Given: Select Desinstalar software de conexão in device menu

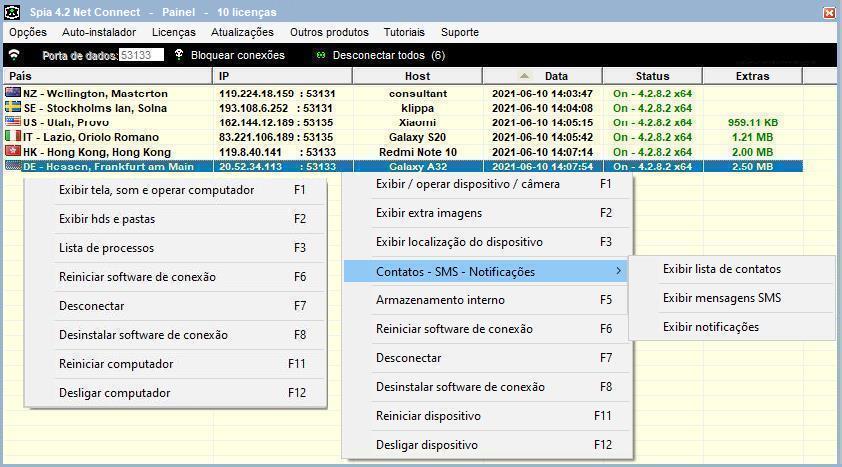Looking at the screenshot, I should click(487, 386).
